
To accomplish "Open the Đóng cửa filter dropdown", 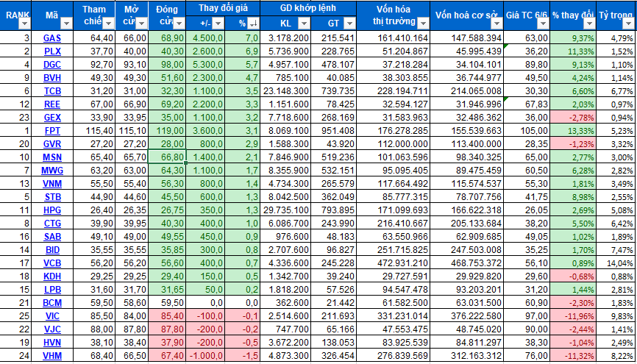I will [179, 24].
